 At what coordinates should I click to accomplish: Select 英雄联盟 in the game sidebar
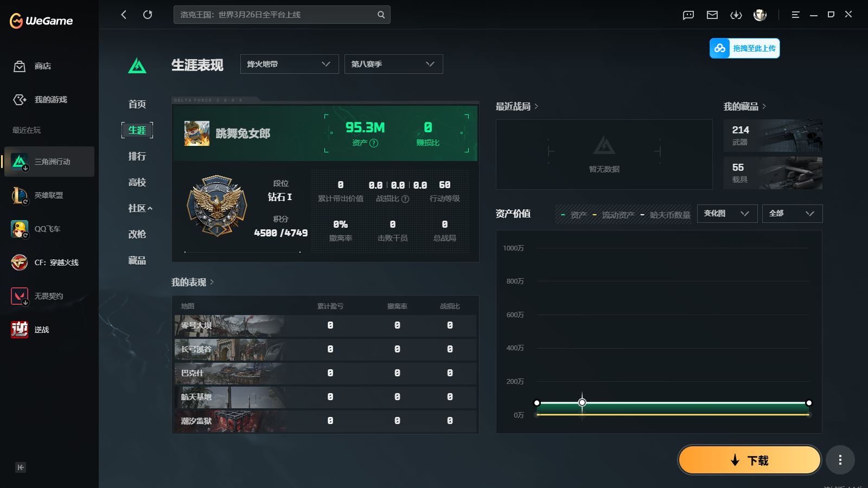(49, 195)
